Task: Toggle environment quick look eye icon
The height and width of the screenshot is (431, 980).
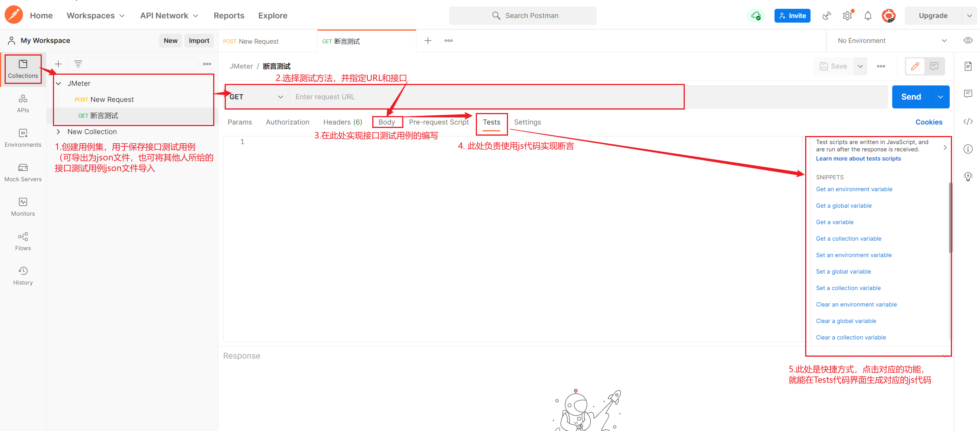Action: [x=968, y=41]
